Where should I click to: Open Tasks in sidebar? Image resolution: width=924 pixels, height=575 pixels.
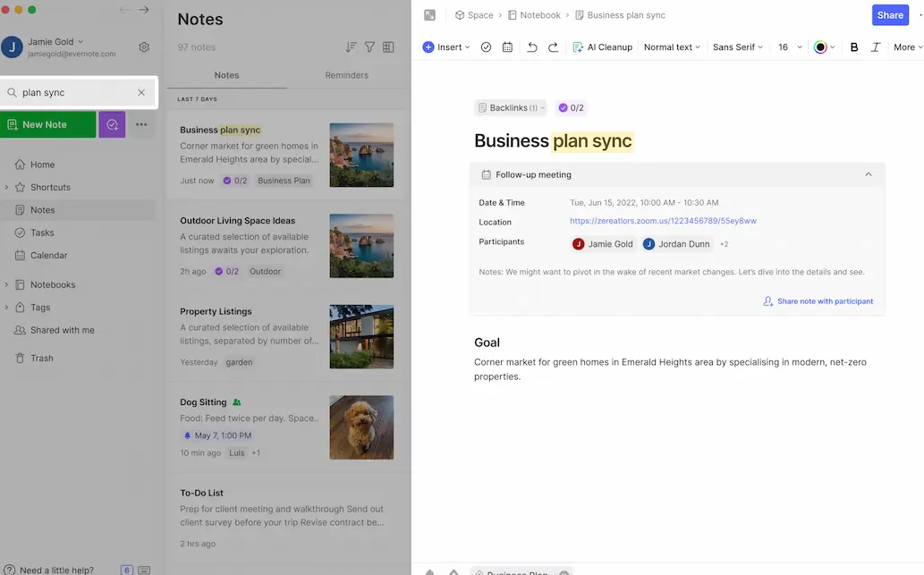(x=42, y=233)
